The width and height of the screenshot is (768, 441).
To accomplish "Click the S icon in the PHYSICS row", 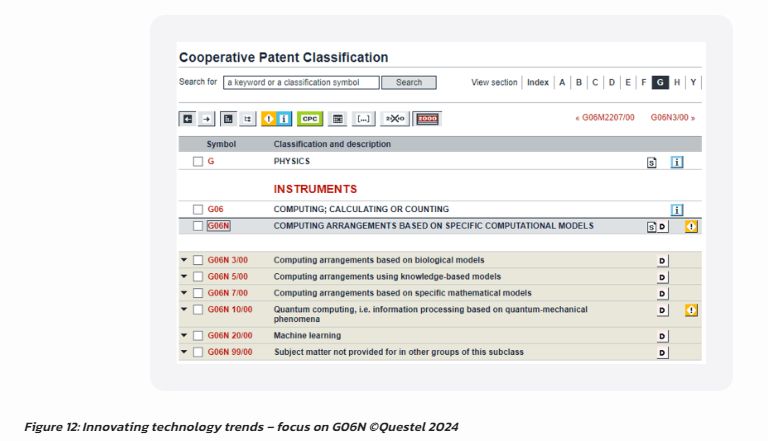I will (x=652, y=162).
